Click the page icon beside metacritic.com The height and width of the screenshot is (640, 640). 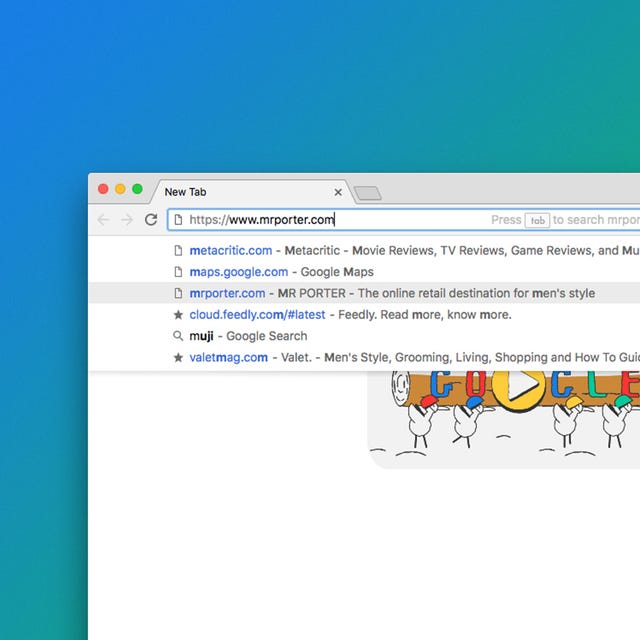click(x=178, y=251)
